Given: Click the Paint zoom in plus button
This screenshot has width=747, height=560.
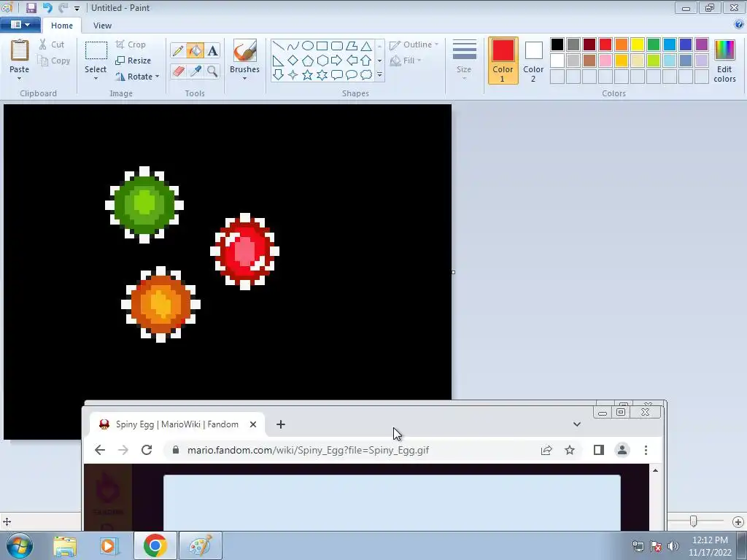Looking at the screenshot, I should point(738,522).
